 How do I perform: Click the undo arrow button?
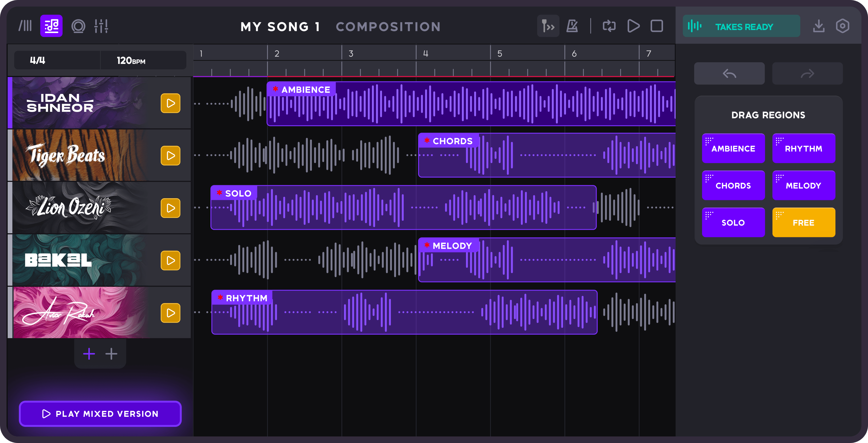coord(729,73)
